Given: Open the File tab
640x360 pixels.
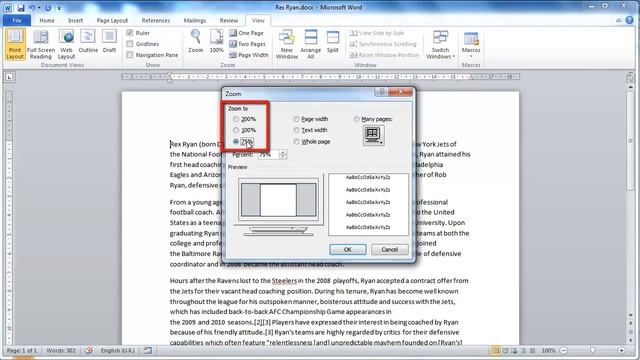Looking at the screenshot, I should coord(17,20).
